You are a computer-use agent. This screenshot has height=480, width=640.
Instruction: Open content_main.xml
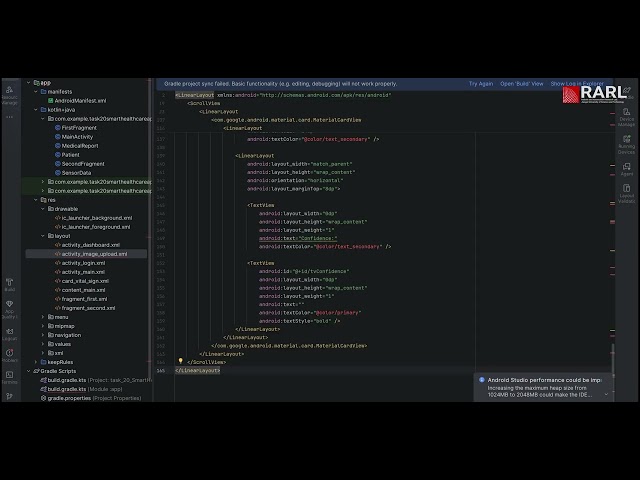(x=84, y=290)
